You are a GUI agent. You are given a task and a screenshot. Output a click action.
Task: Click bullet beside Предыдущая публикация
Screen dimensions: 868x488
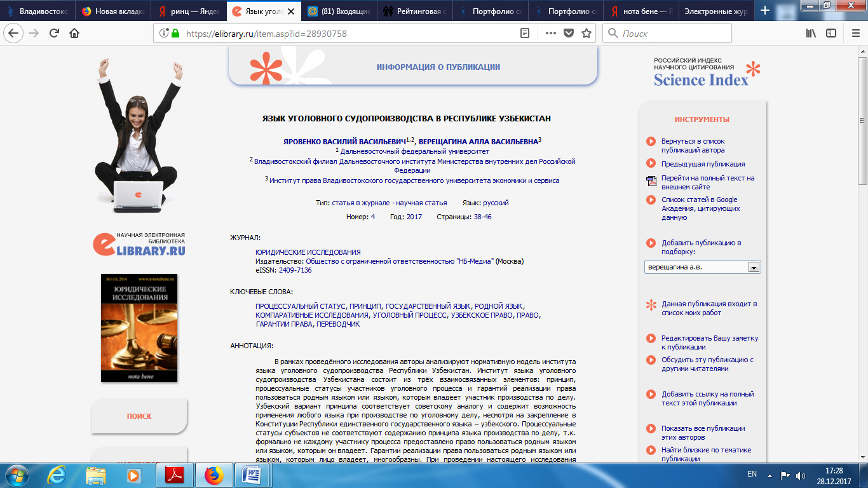point(651,163)
